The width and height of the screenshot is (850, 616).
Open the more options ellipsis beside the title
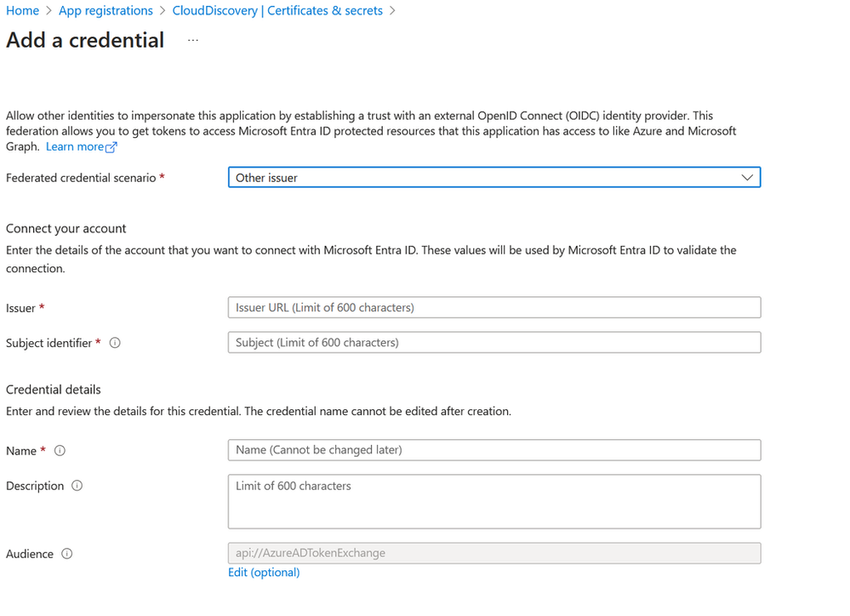click(x=193, y=40)
